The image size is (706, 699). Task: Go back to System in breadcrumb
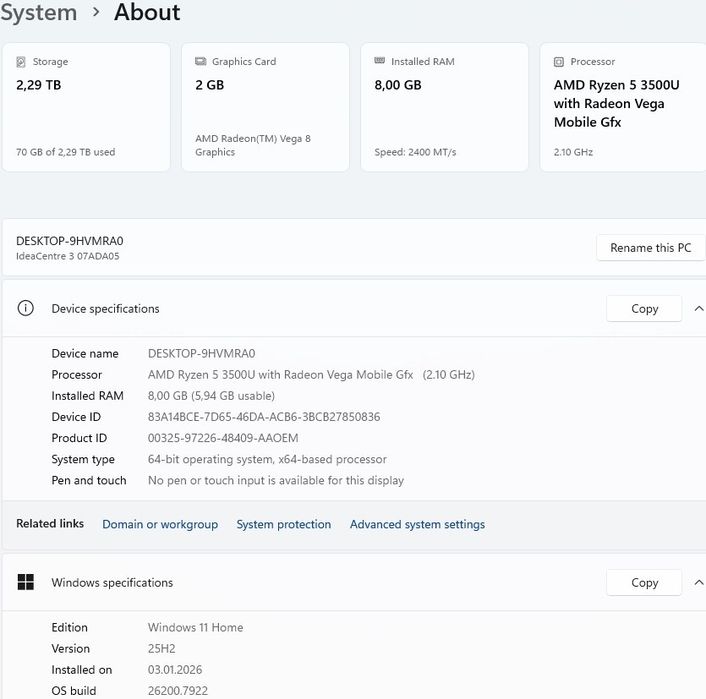tap(39, 13)
